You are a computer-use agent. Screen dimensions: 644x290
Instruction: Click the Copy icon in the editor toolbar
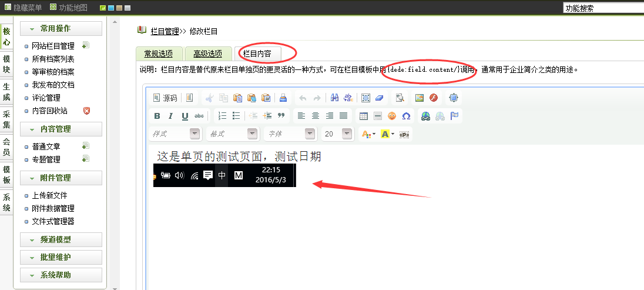click(x=223, y=98)
